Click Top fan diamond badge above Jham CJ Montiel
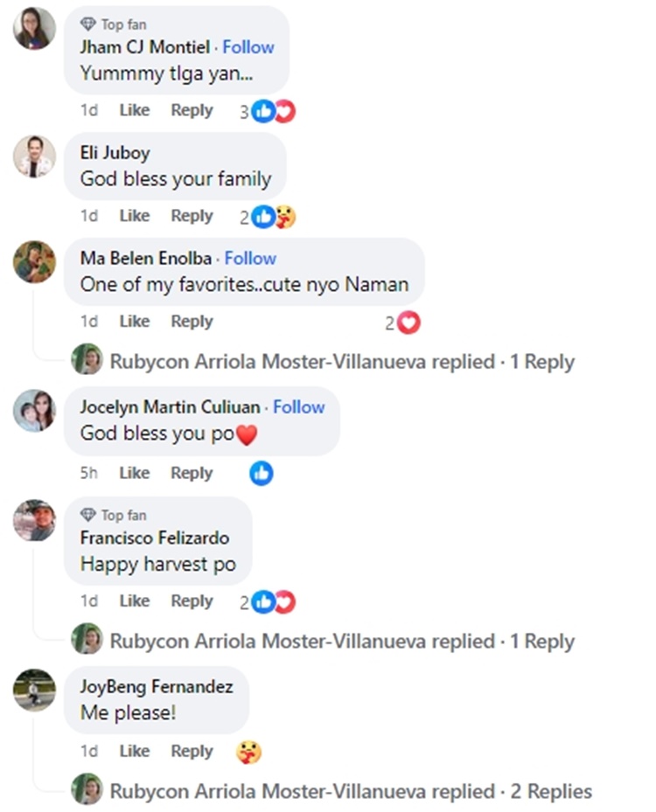This screenshot has width=656, height=812. tap(87, 24)
